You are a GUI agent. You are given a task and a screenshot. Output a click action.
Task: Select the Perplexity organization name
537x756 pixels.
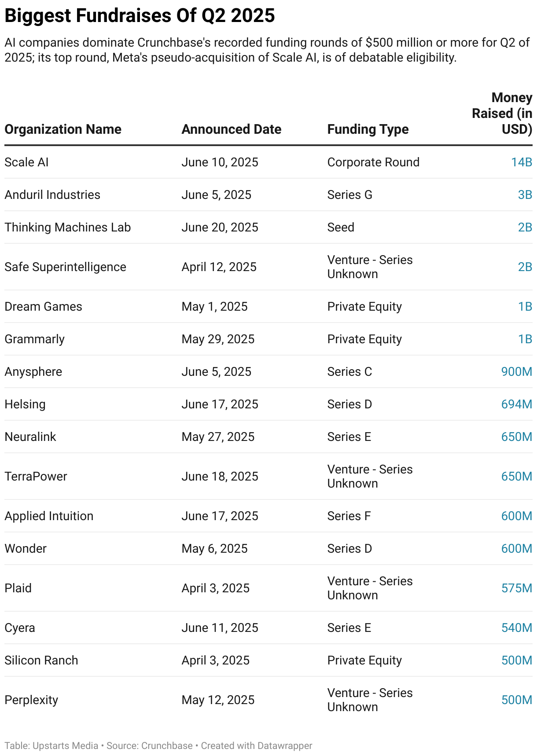(31, 700)
